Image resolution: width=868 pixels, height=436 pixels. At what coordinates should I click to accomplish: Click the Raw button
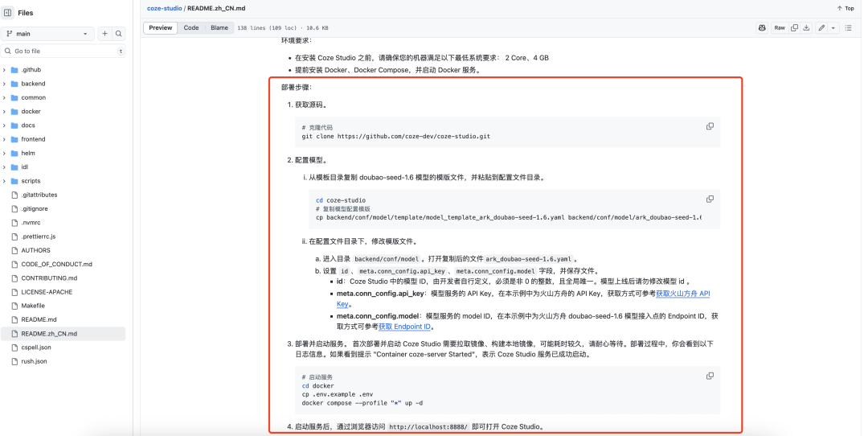tap(780, 27)
